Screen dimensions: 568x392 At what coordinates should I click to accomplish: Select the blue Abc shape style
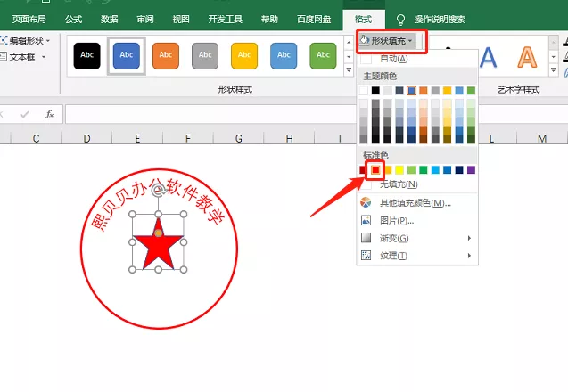(x=127, y=56)
